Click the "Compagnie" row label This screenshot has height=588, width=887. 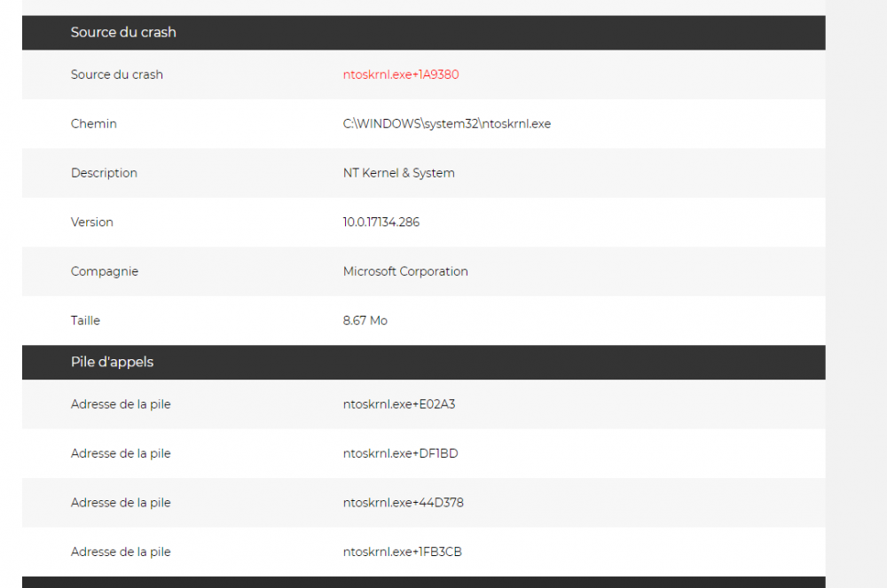point(105,271)
